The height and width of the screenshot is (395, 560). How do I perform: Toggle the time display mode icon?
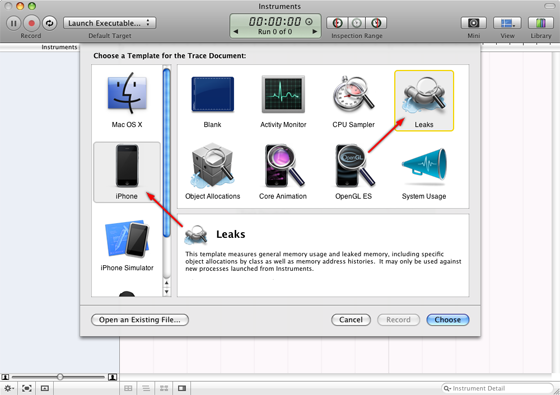[309, 21]
